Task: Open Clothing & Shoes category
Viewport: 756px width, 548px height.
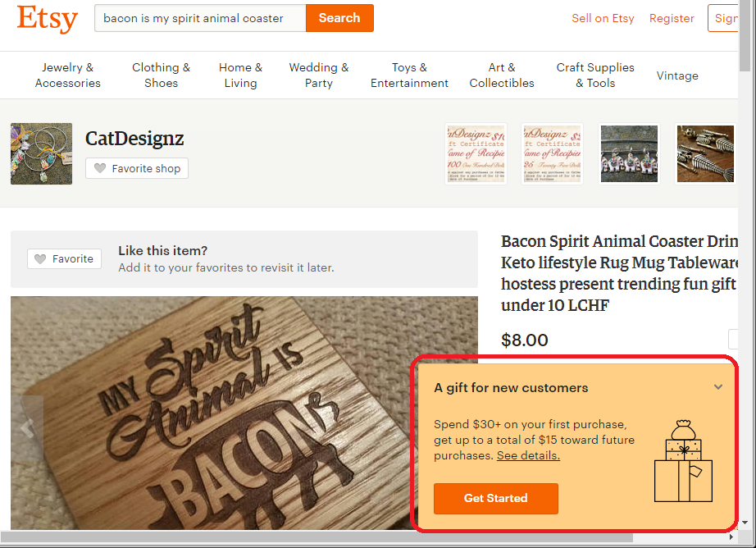Action: point(161,75)
